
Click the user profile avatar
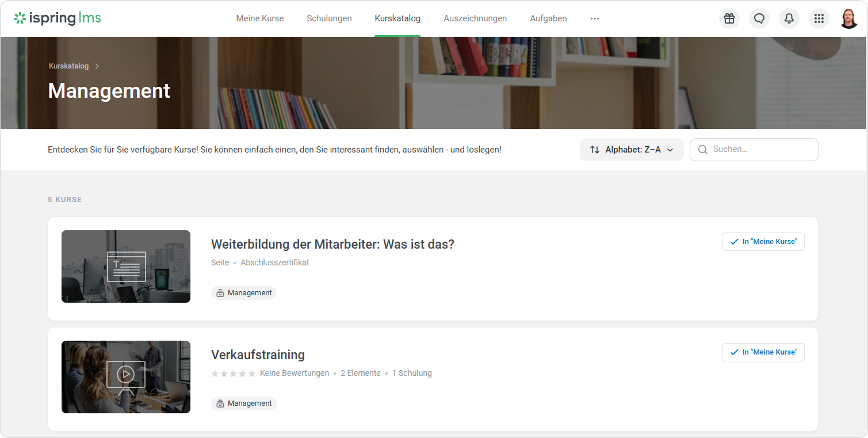click(849, 18)
